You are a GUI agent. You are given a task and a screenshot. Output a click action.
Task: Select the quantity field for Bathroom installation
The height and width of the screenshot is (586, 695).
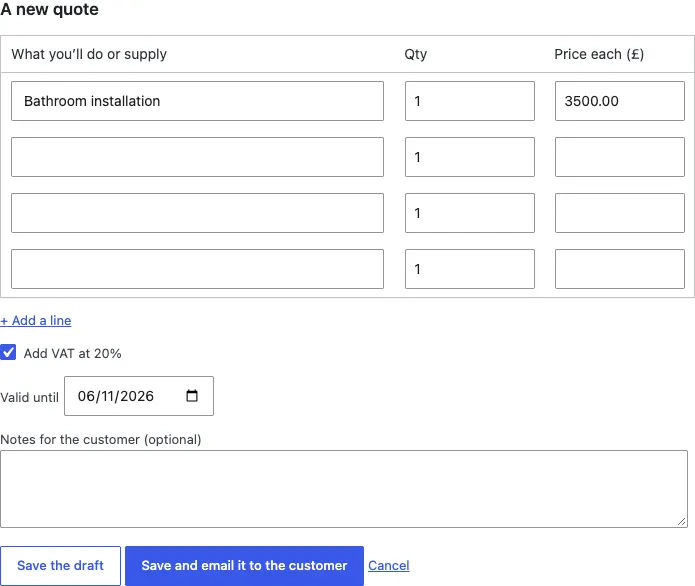[470, 101]
